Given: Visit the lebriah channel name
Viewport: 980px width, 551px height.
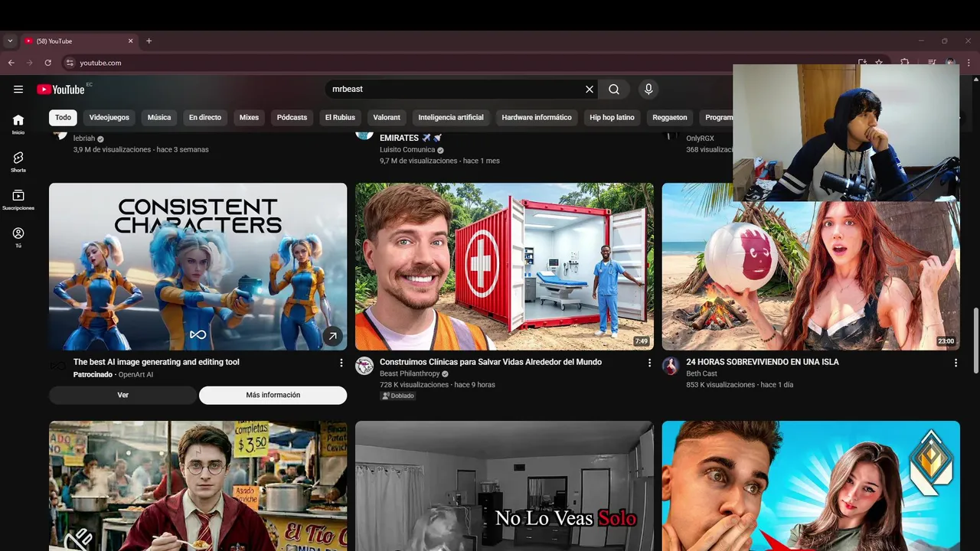Looking at the screenshot, I should pyautogui.click(x=84, y=139).
